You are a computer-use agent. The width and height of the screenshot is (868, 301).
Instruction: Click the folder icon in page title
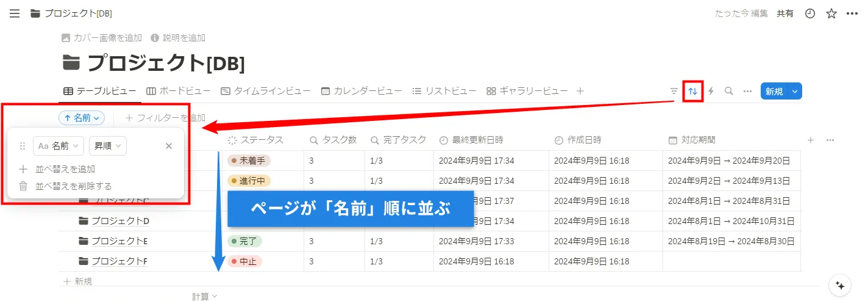point(71,62)
